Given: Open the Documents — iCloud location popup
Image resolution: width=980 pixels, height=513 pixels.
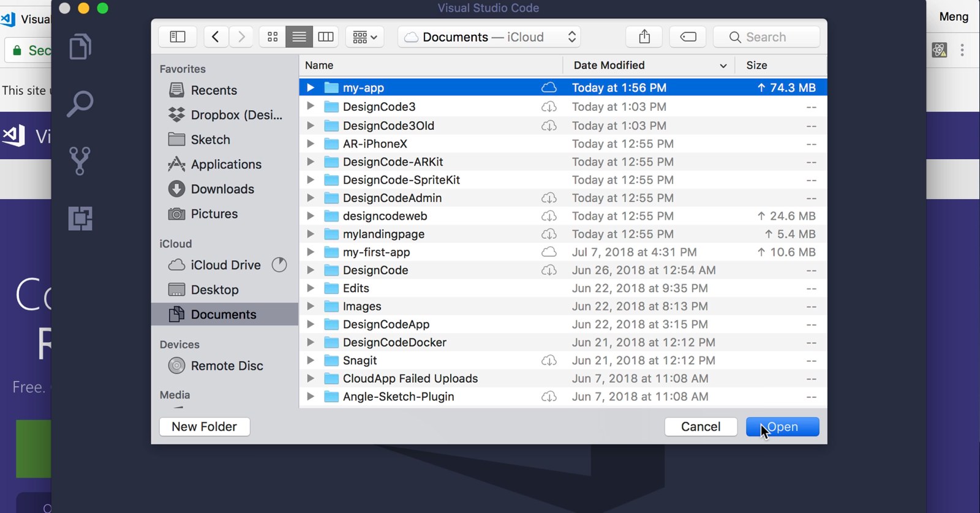Looking at the screenshot, I should (x=489, y=37).
